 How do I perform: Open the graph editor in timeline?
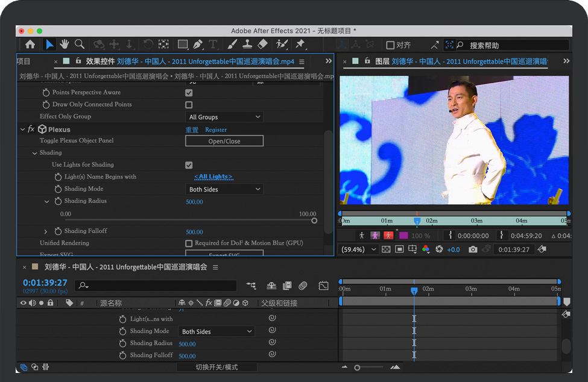pyautogui.click(x=323, y=286)
